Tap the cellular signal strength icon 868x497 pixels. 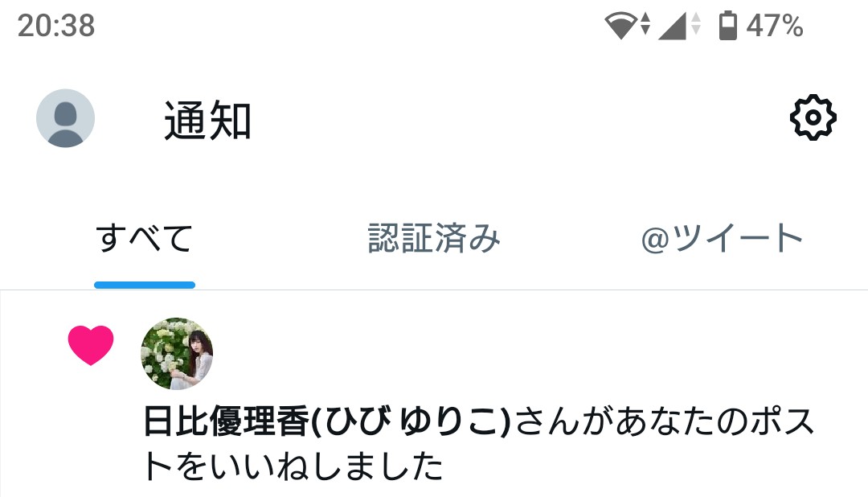672,26
